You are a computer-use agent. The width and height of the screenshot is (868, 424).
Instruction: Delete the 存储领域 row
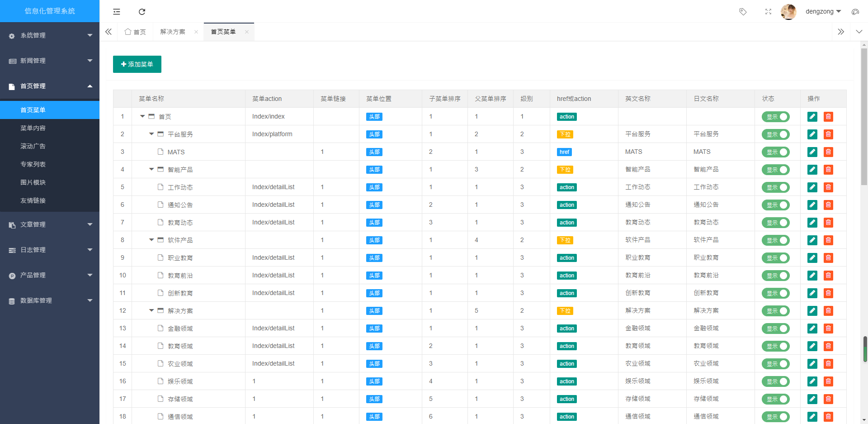click(828, 399)
